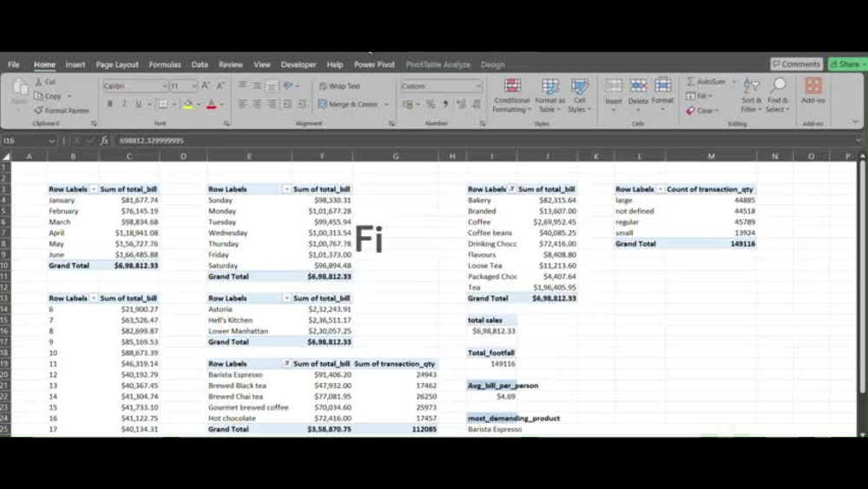Screen dimensions: 868x489
Task: Apply the red Font Color swatch
Action: pos(212,104)
